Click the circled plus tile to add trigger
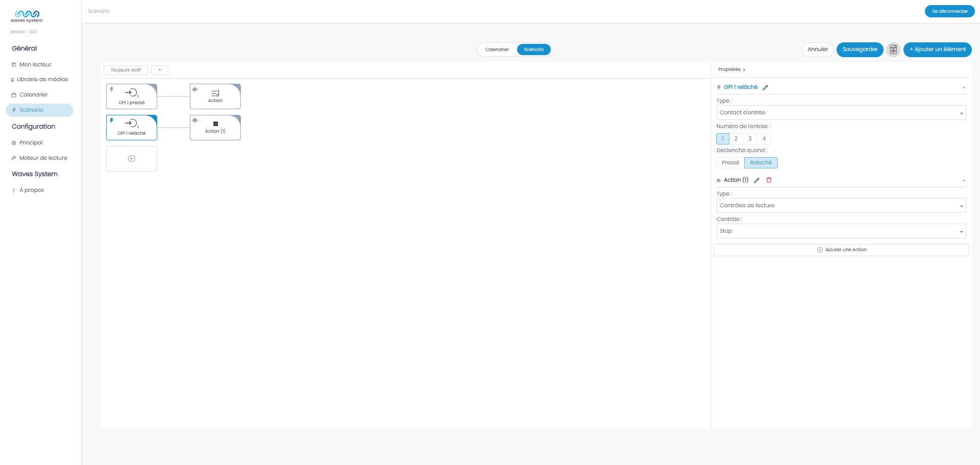Viewport: 980px width, 465px height. pos(132,159)
